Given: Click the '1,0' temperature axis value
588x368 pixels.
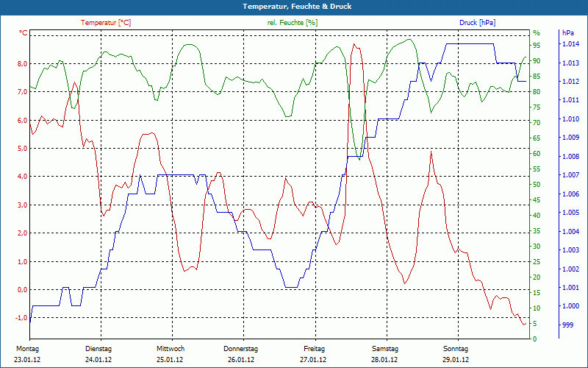Looking at the screenshot, I should 23,262.
